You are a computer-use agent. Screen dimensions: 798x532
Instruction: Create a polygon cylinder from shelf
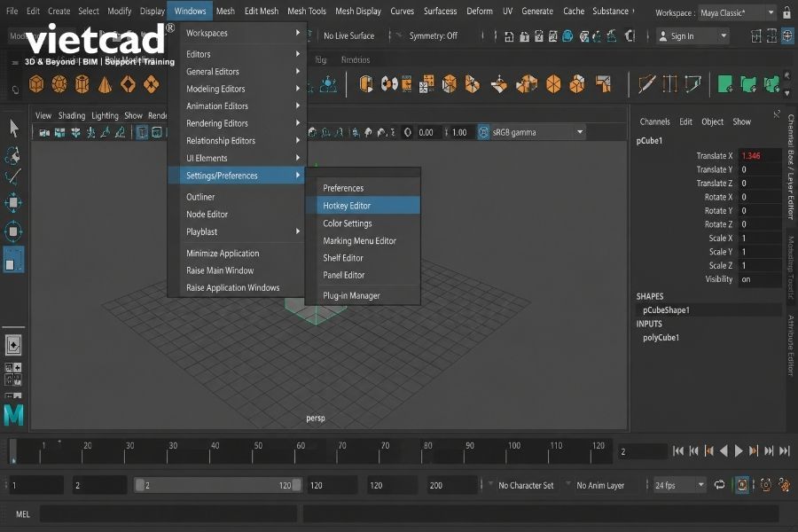click(x=82, y=84)
